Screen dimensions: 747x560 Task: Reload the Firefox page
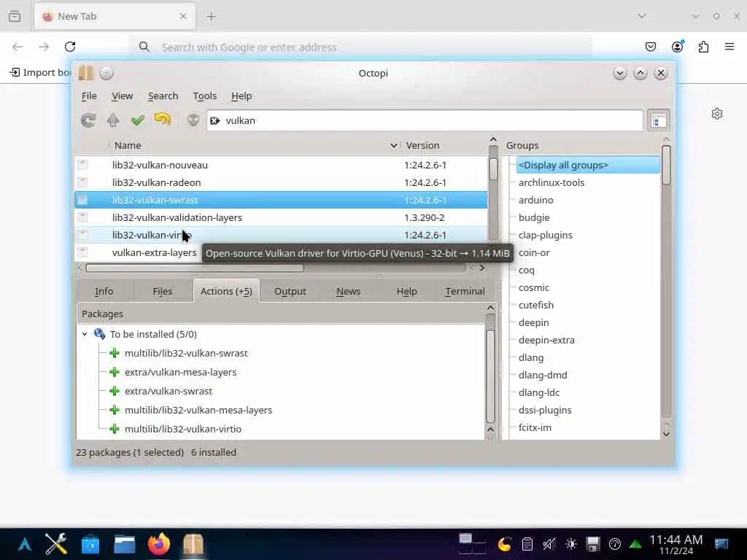tap(70, 47)
